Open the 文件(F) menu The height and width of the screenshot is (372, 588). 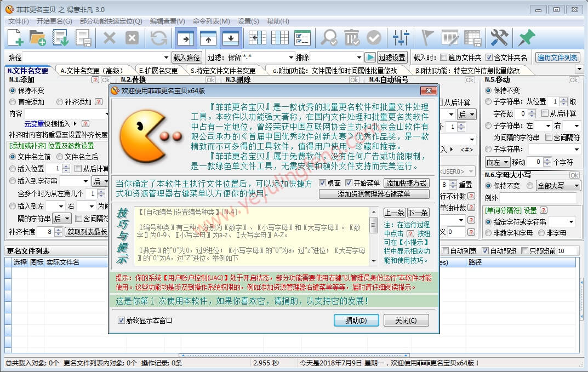(x=19, y=21)
